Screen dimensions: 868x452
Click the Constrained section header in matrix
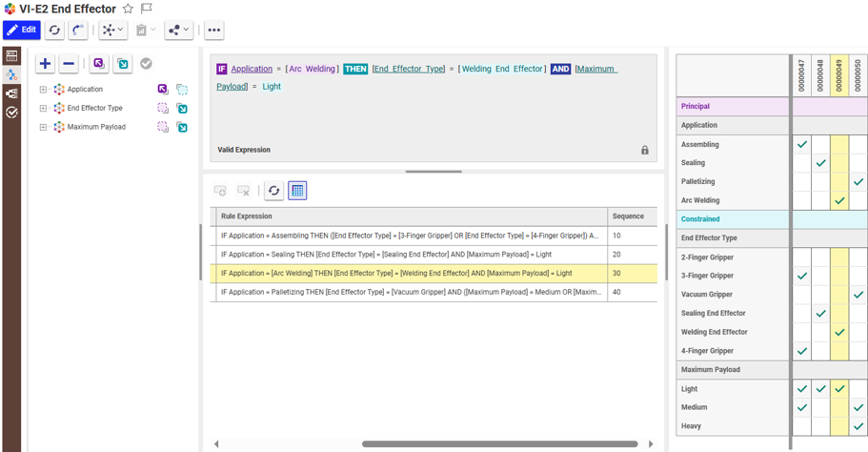pyautogui.click(x=733, y=219)
